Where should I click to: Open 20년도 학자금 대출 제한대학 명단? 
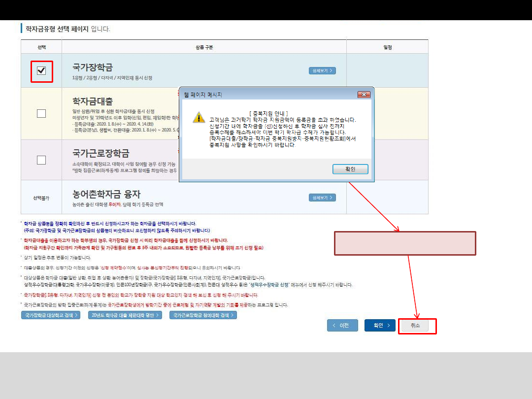tap(125, 315)
